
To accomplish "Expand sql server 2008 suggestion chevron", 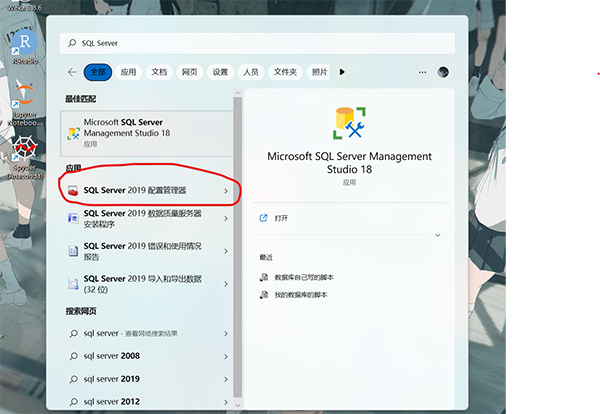I will pos(226,357).
